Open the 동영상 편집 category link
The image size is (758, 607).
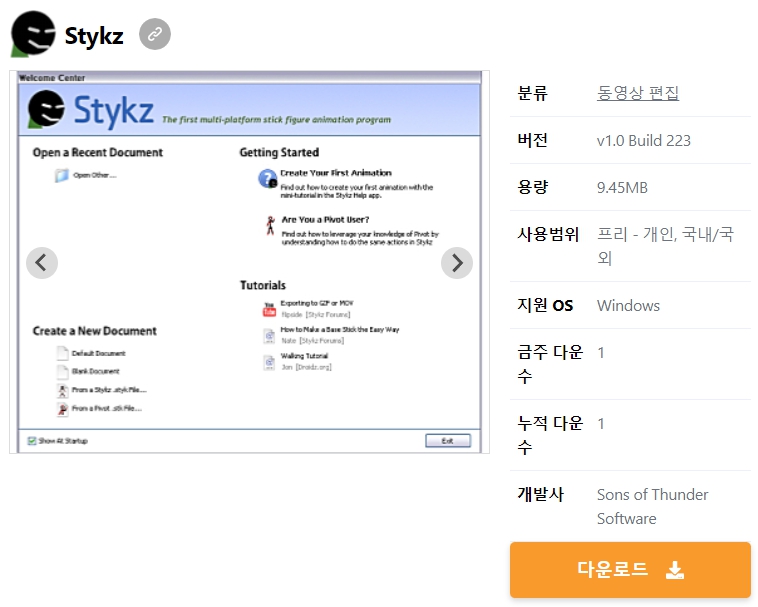(638, 93)
